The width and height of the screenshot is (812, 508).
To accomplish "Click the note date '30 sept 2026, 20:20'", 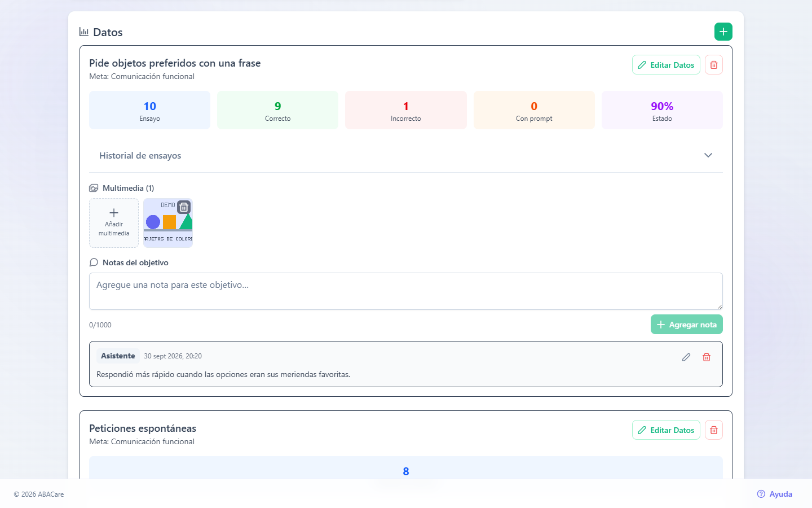I will point(173,356).
